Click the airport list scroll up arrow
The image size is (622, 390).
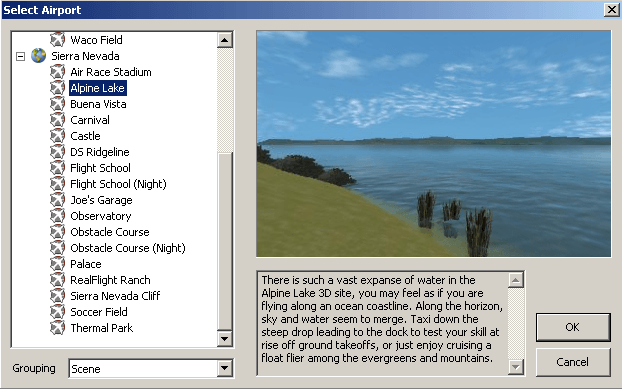[225, 40]
